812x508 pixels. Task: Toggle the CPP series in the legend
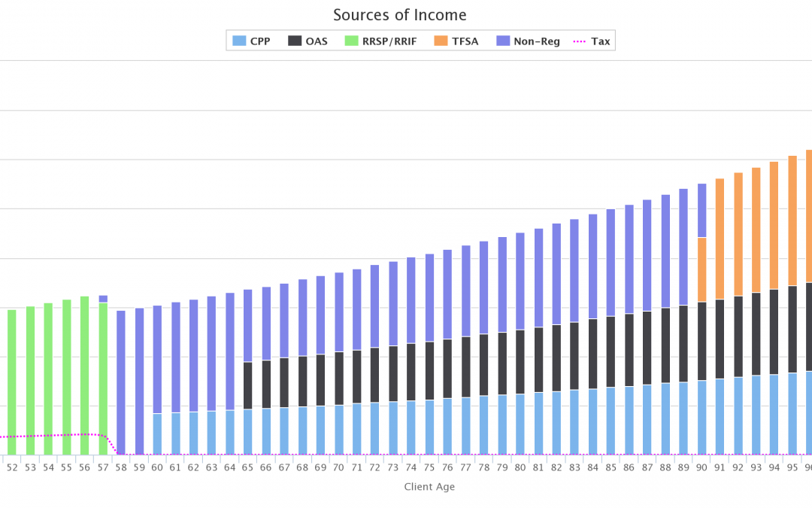[260, 41]
